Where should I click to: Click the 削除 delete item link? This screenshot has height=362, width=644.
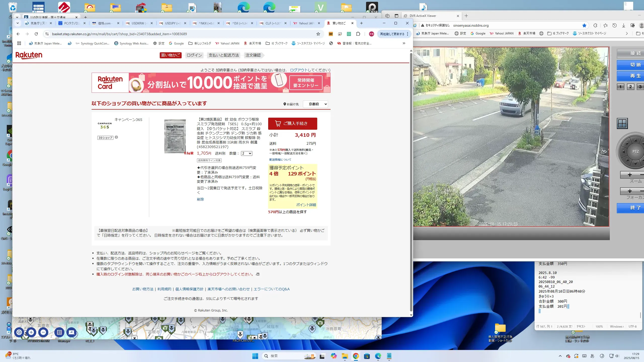pos(200,199)
